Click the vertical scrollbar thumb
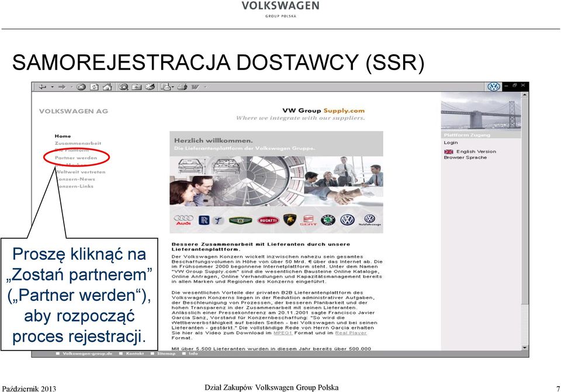 coord(525,202)
